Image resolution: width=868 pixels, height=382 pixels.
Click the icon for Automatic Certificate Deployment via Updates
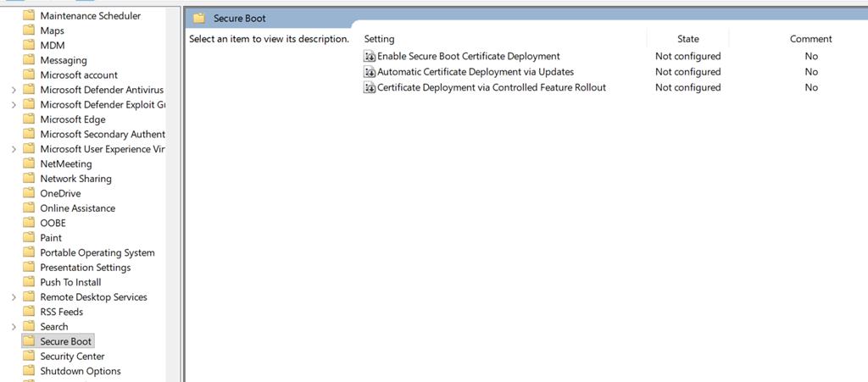click(370, 72)
